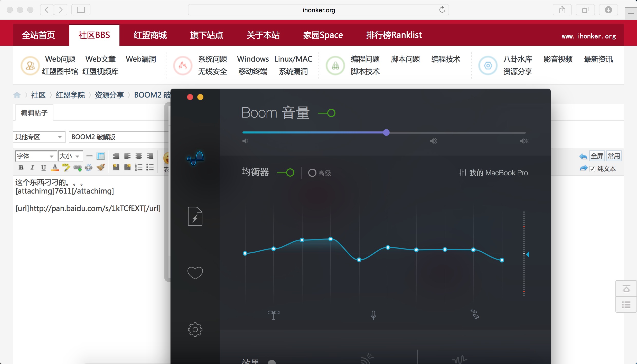This screenshot has width=637, height=364.
Task: Open the Boom equalizer sidebar tab
Action: (195, 158)
